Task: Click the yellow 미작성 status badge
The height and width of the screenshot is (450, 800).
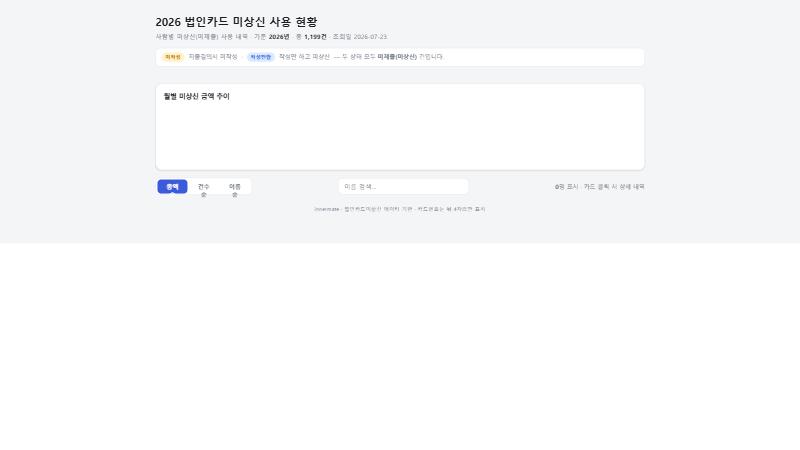Action: [x=172, y=57]
